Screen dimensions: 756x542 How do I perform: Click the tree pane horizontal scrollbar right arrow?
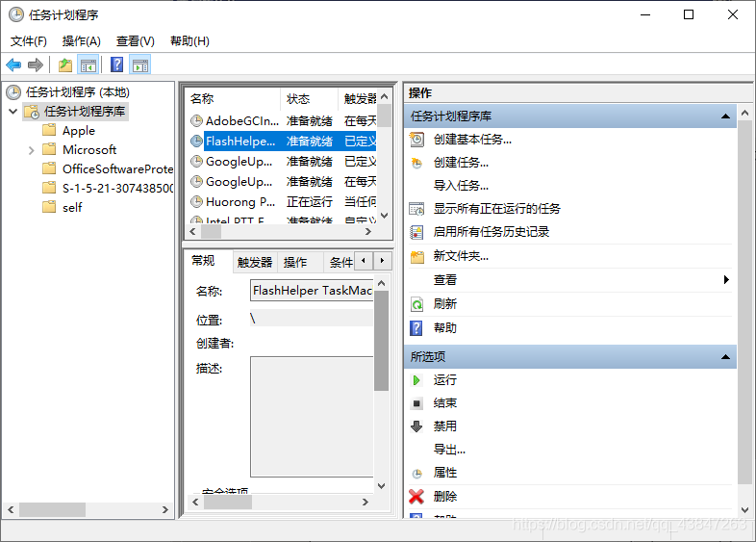(x=164, y=509)
